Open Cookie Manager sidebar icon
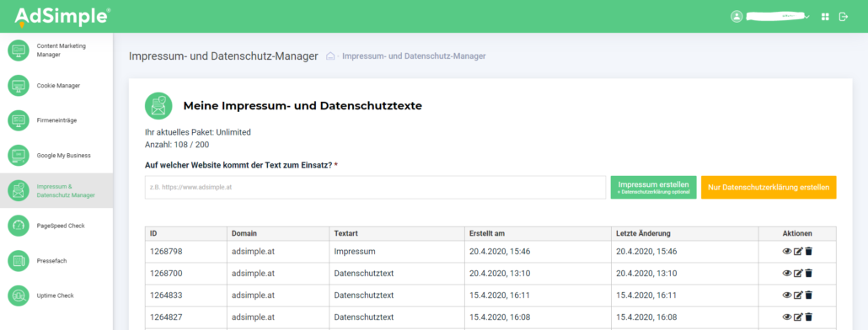Image resolution: width=868 pixels, height=330 pixels. (x=19, y=86)
